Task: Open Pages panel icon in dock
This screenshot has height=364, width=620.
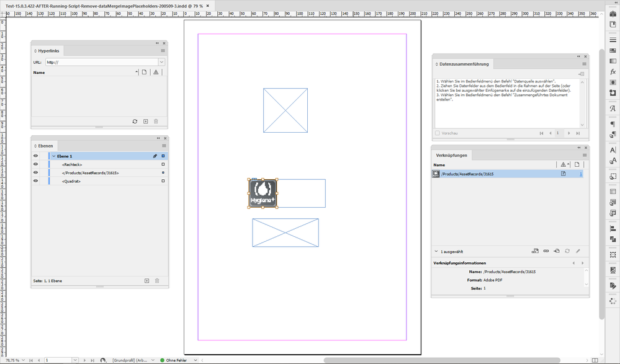Action: [613, 25]
